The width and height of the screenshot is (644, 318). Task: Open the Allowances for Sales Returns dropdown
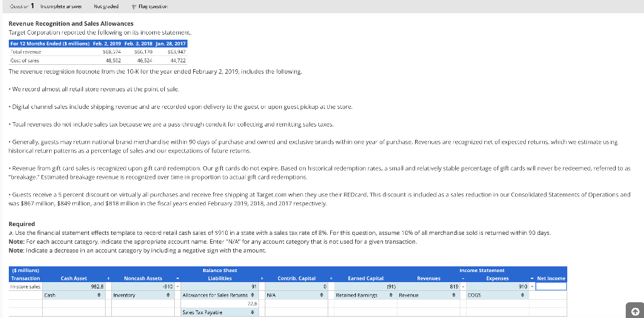tap(219, 295)
